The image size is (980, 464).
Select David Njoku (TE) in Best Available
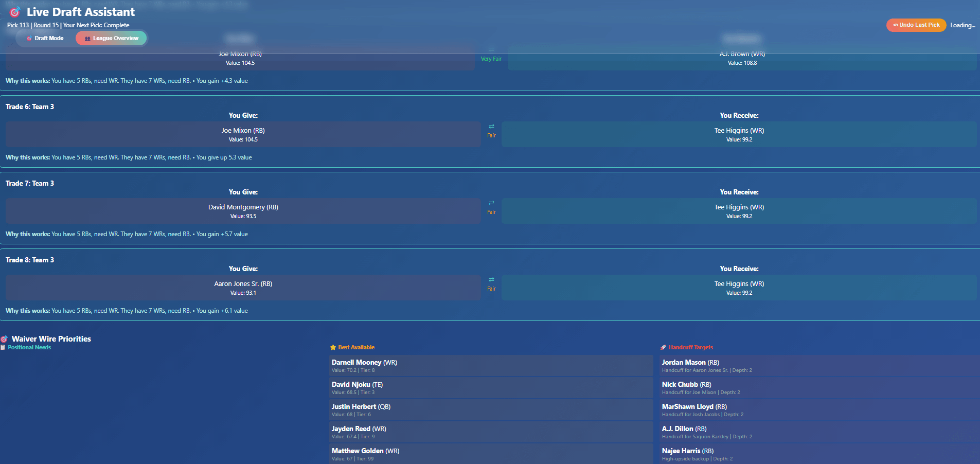click(491, 388)
